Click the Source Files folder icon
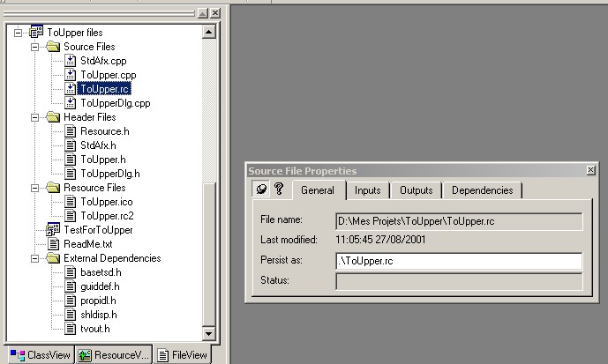Screen dimensions: 608x364 (x=53, y=47)
